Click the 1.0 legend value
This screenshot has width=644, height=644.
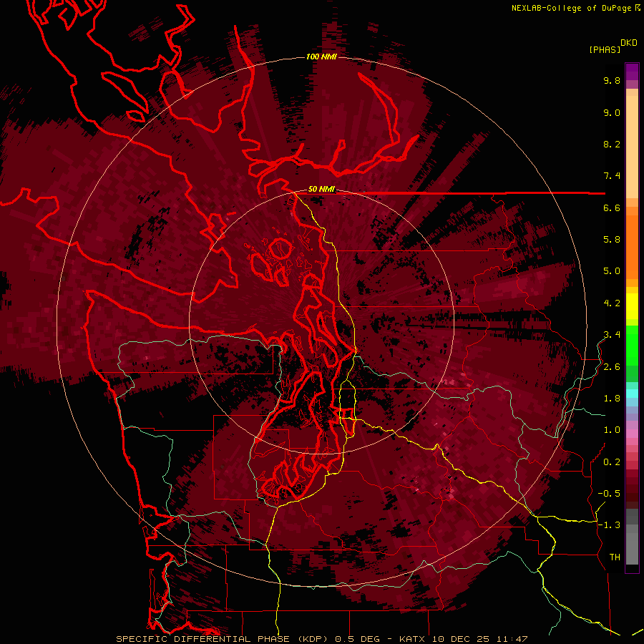[x=612, y=430]
